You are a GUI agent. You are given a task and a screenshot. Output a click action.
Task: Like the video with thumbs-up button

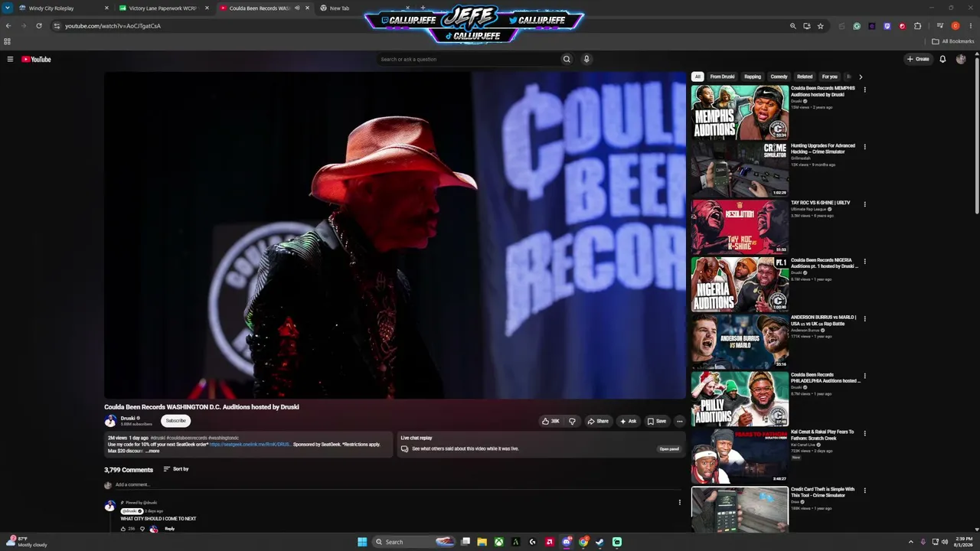(550, 421)
